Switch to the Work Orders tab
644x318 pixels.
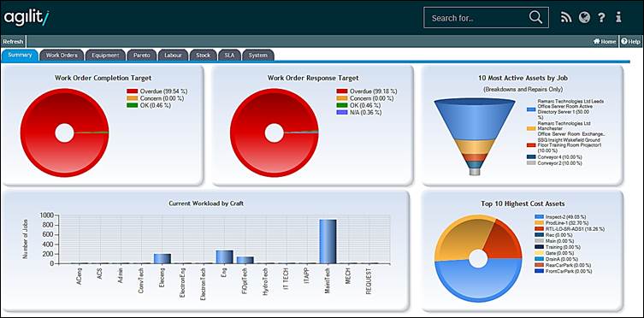62,55
